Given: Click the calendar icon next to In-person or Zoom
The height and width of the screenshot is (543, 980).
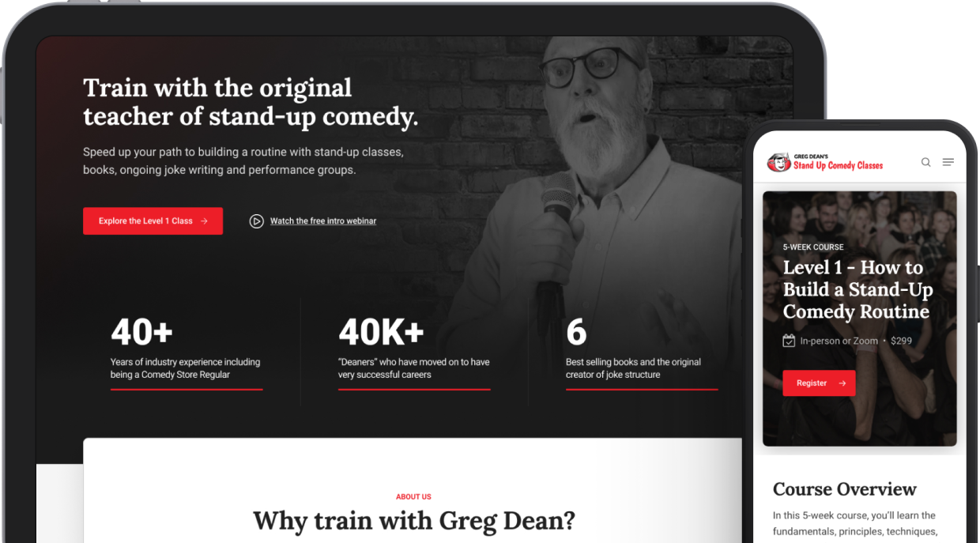Looking at the screenshot, I should [789, 341].
